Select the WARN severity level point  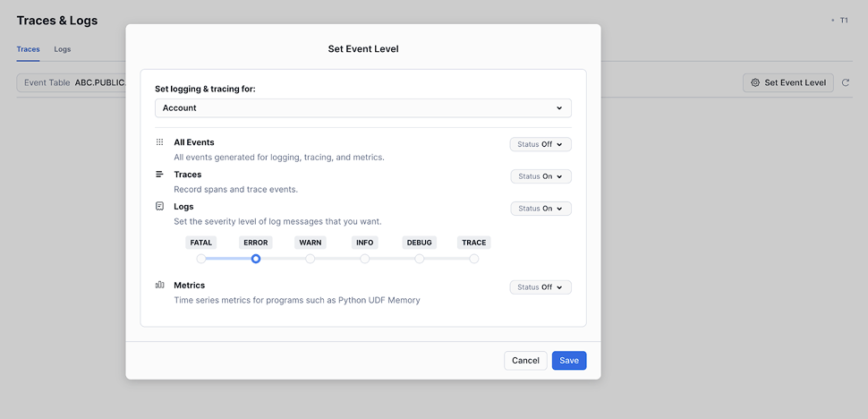(311, 259)
